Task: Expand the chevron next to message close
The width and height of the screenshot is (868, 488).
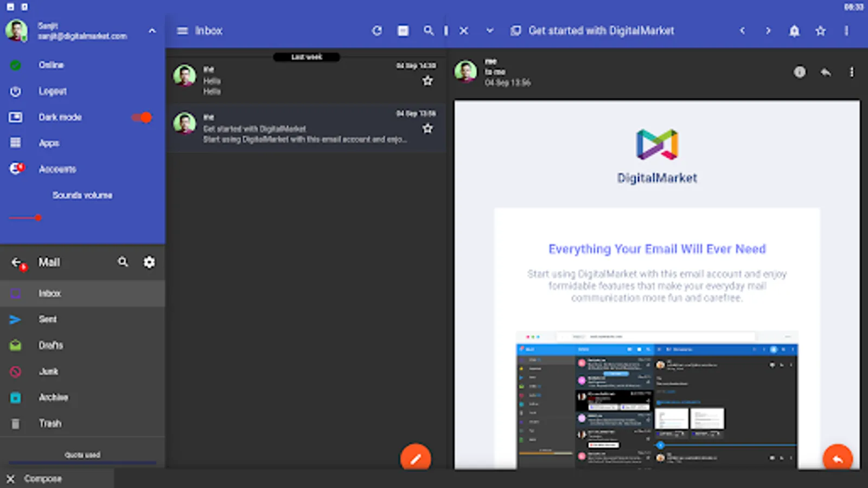Action: tap(490, 31)
